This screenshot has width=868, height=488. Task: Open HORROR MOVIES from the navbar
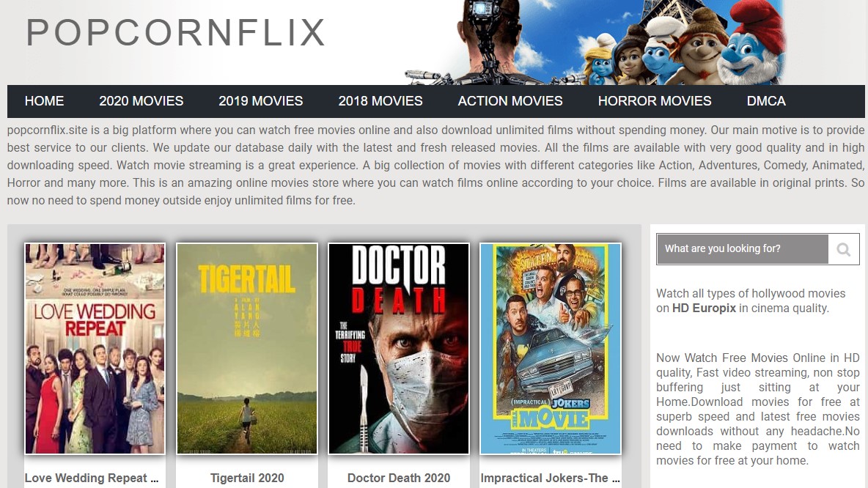[x=655, y=101]
